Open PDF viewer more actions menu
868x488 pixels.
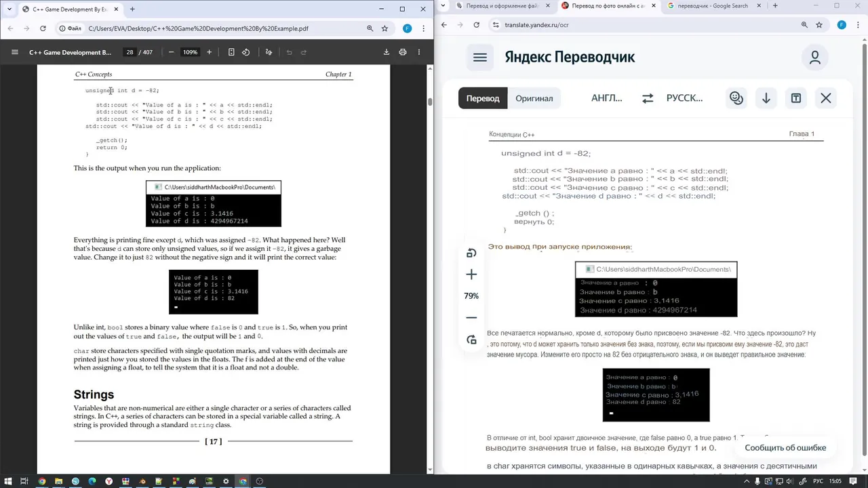pyautogui.click(x=420, y=52)
